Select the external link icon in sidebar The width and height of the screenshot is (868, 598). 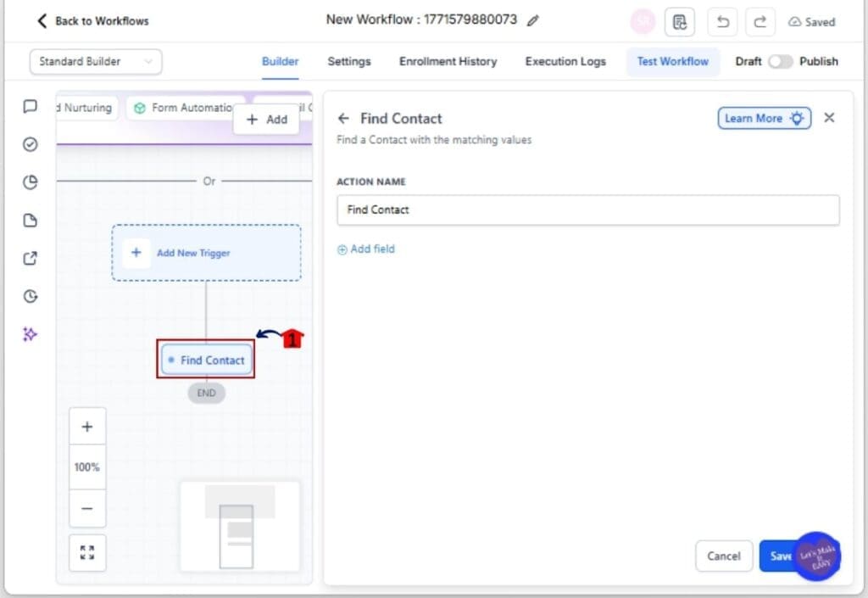pyautogui.click(x=30, y=258)
